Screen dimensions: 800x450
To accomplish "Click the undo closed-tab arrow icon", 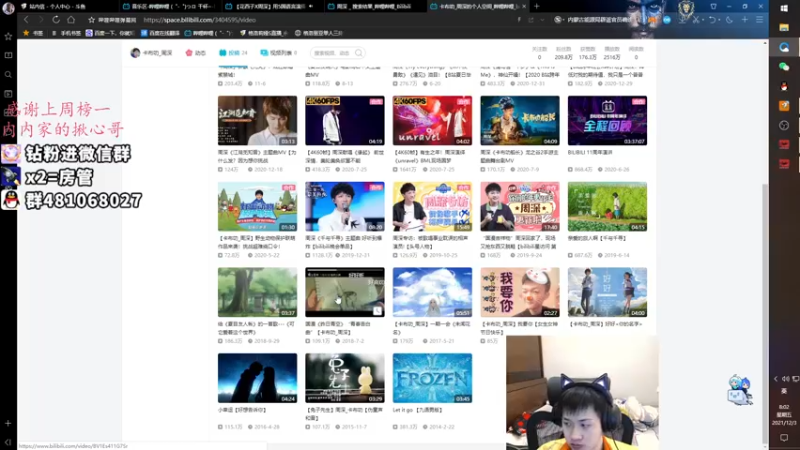I will 712,19.
